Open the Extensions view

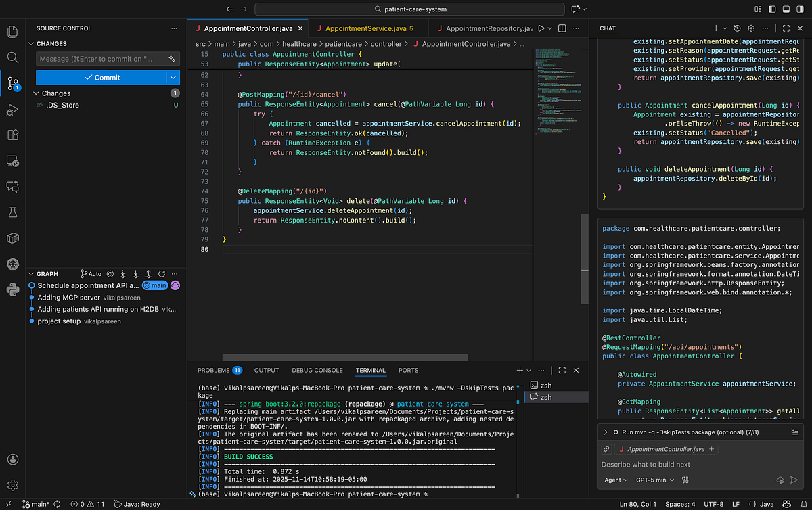point(12,135)
